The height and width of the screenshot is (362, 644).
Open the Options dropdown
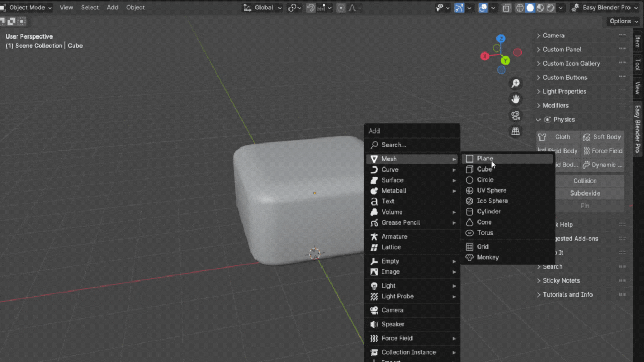tap(623, 21)
